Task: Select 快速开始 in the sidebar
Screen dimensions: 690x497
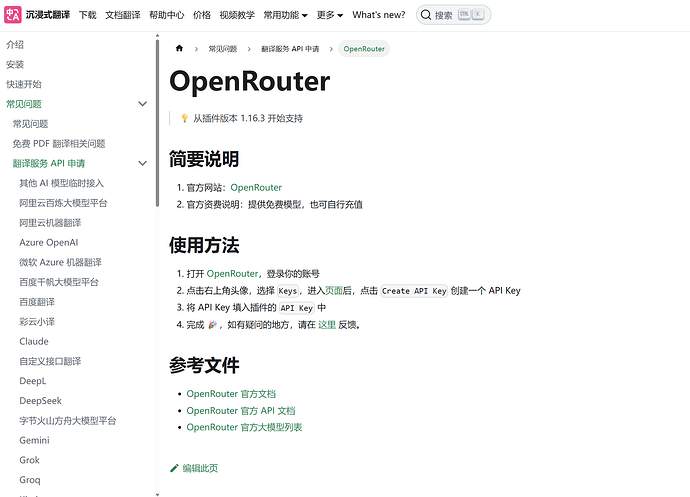Action: pos(24,84)
